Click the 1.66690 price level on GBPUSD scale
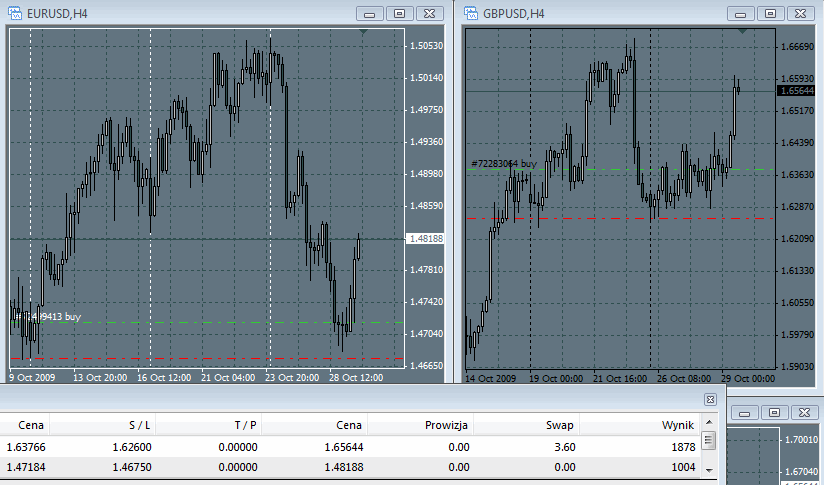The width and height of the screenshot is (824, 485). (x=797, y=47)
